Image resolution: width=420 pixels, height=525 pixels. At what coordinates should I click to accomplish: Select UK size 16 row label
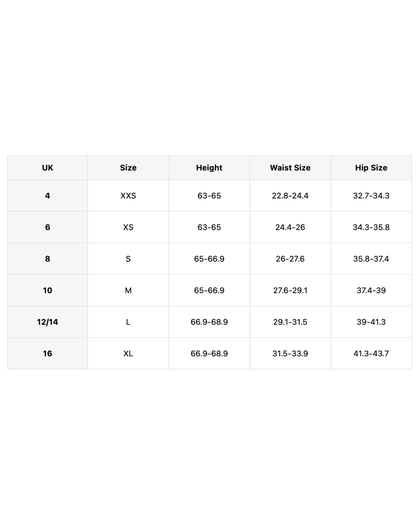48,353
